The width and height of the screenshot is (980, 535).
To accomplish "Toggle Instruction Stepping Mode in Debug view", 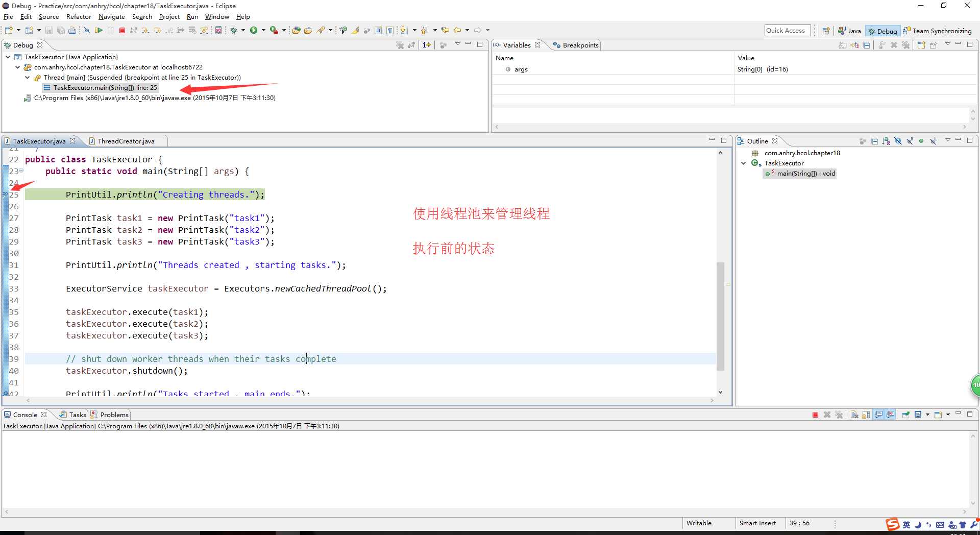I will [x=427, y=45].
